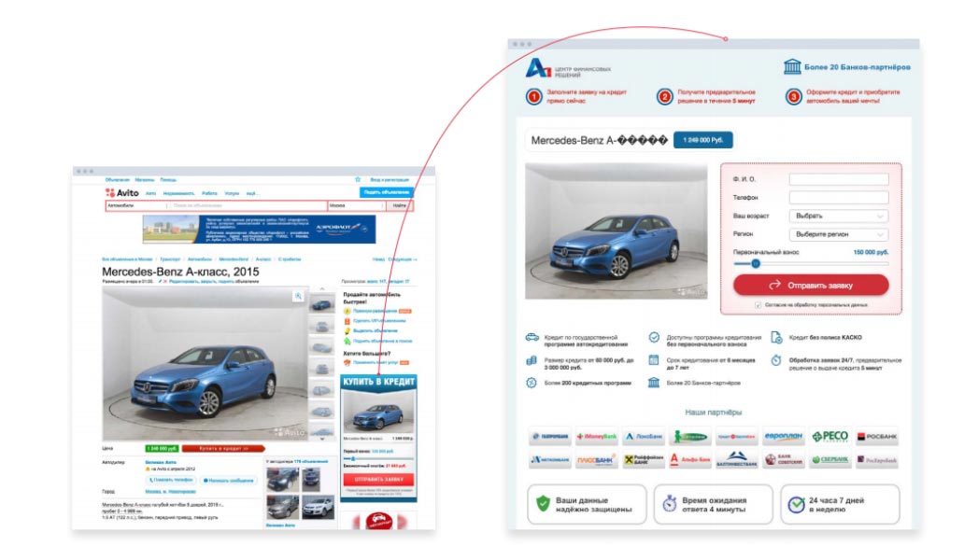Click the magnifier zoom icon on car photo
Viewport: 964px width, 560px height.
[298, 296]
